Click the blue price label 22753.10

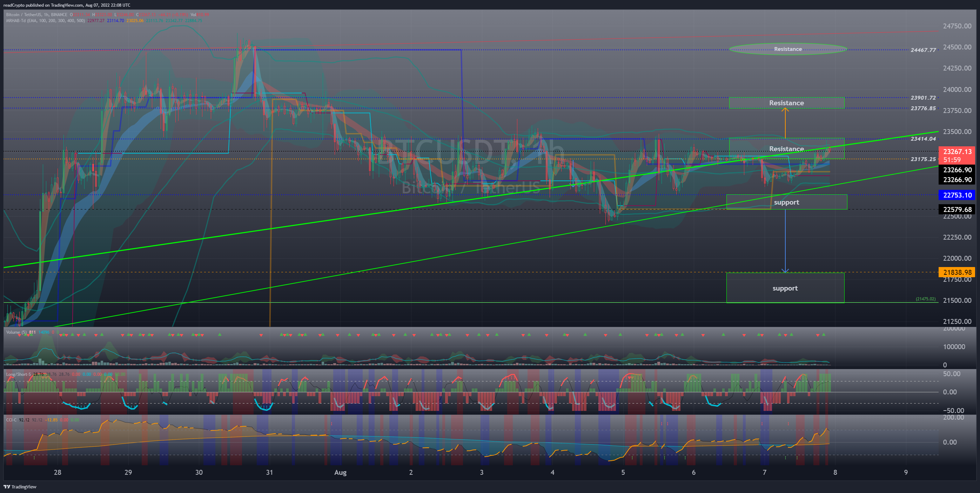[x=957, y=195]
